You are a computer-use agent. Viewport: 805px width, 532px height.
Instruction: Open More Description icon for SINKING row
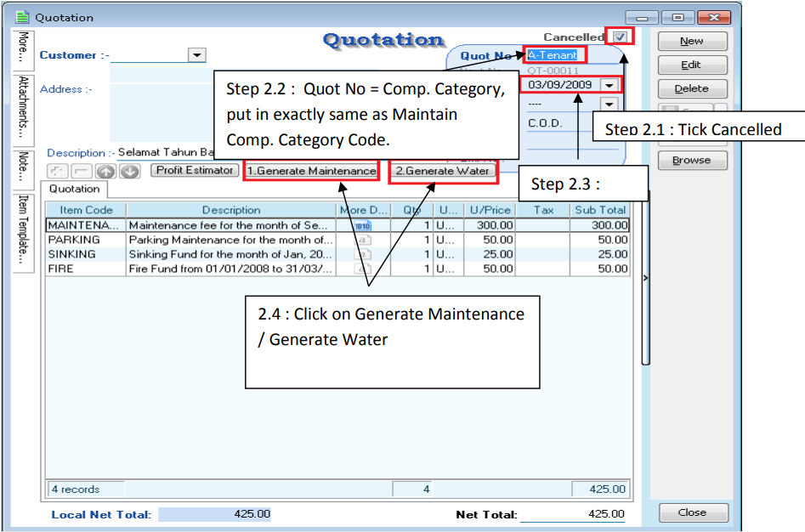click(x=363, y=254)
